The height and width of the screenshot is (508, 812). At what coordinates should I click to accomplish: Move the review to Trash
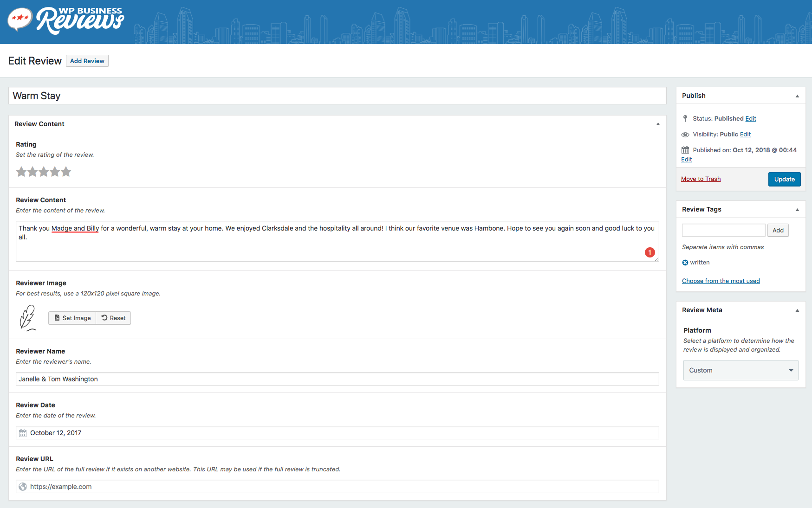tap(701, 179)
